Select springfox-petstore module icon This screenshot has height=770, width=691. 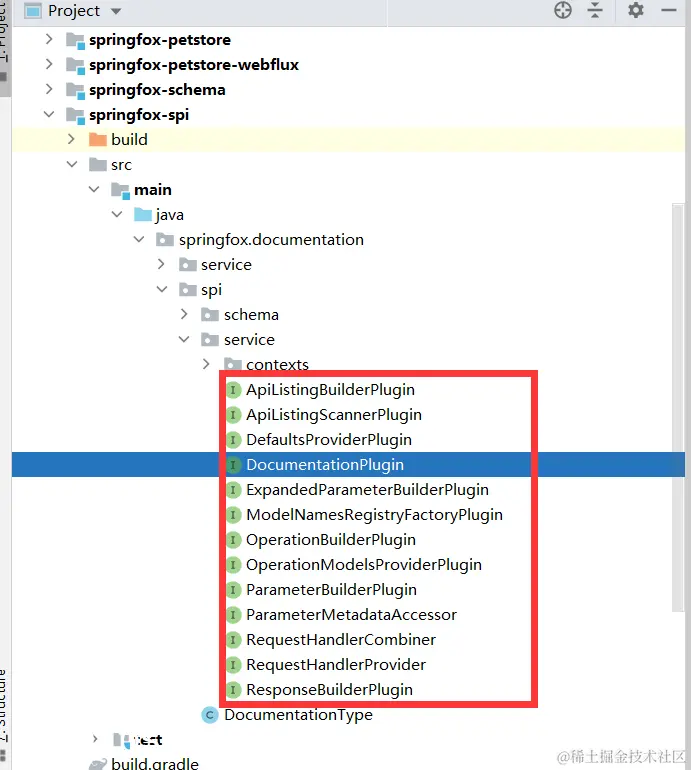(75, 40)
